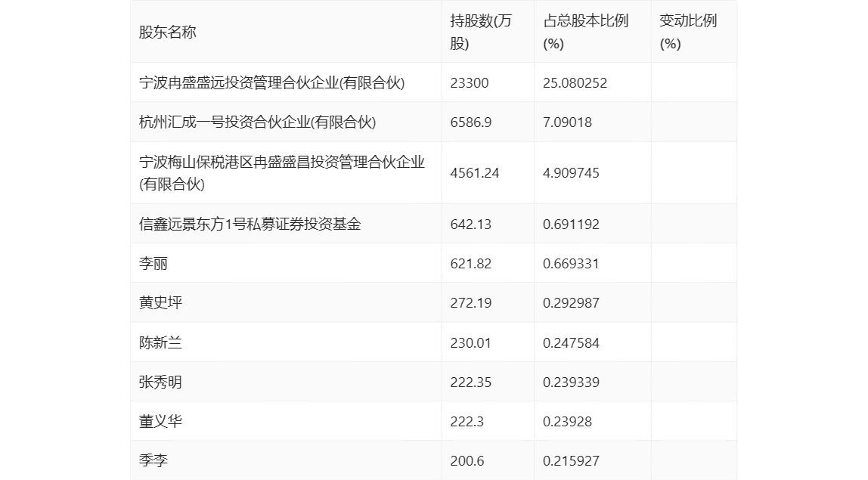Click the 23300 shares value
Viewport: 868px width, 480px height.
click(470, 83)
